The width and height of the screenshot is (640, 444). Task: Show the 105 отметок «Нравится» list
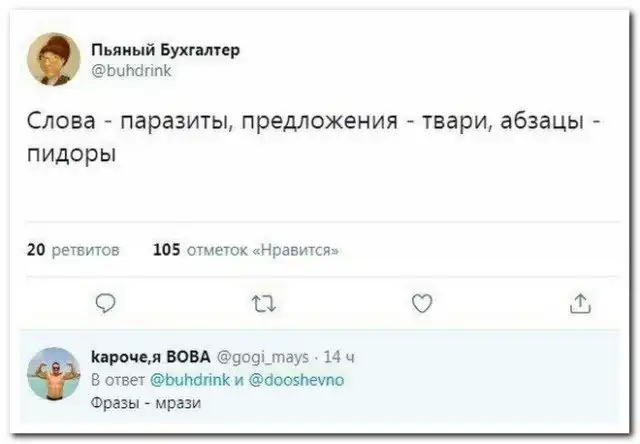coord(246,250)
